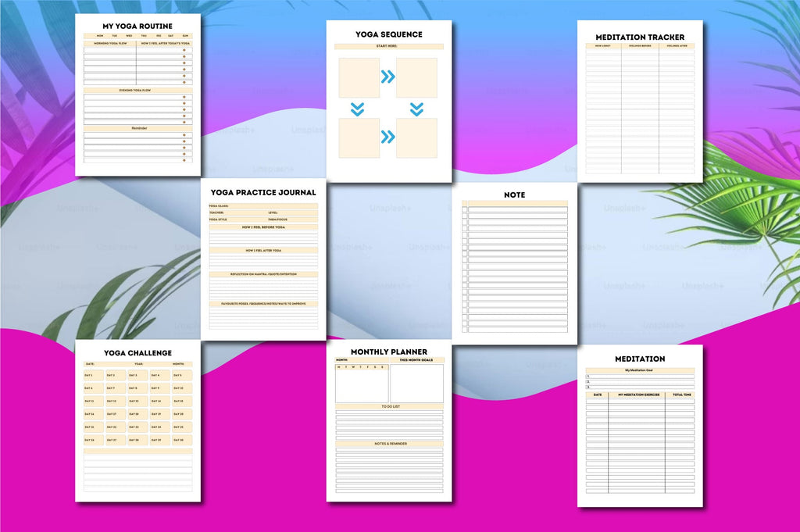Tick the last checkbox on the Note page
Image resolution: width=800 pixels, height=532 pixels.
tap(465, 330)
